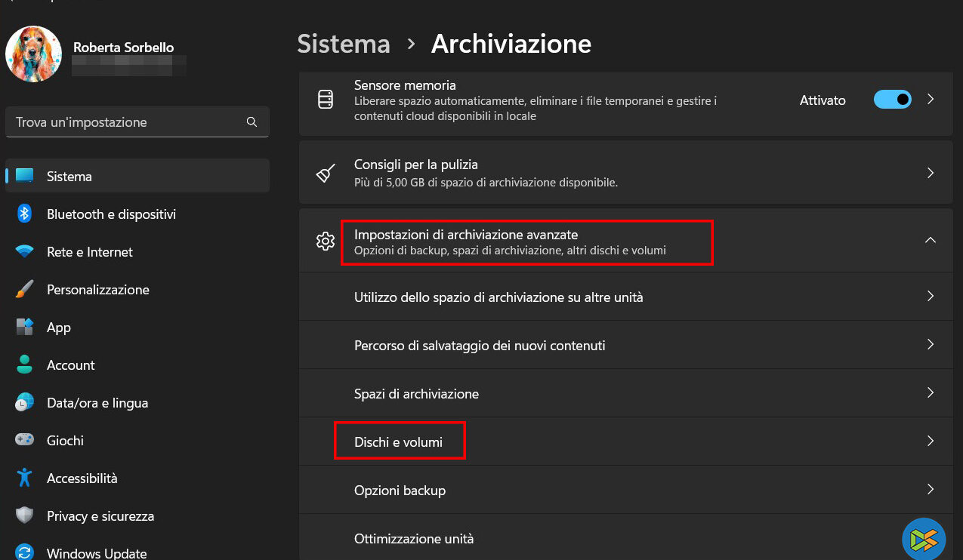Click the Personalizzazione paintbrush icon

pos(24,290)
